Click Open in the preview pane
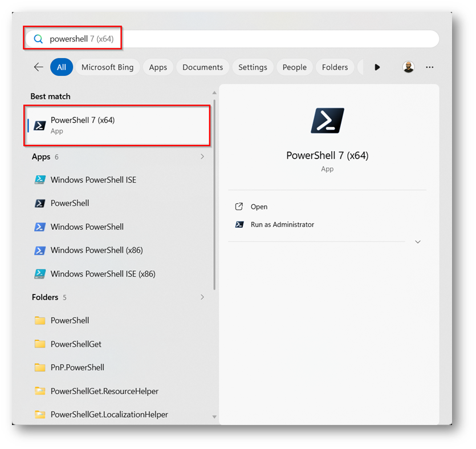 coord(259,207)
